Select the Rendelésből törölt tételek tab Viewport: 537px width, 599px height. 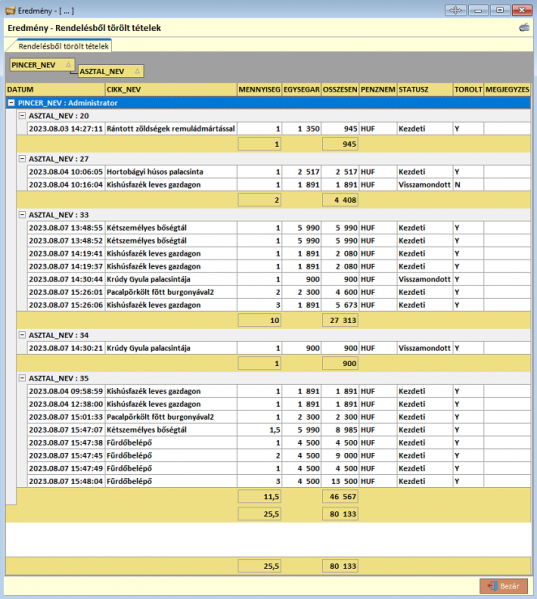63,46
